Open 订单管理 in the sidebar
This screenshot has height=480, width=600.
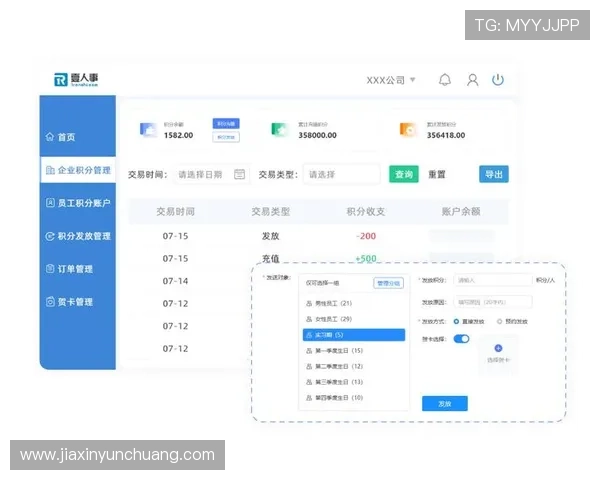pyautogui.click(x=78, y=269)
